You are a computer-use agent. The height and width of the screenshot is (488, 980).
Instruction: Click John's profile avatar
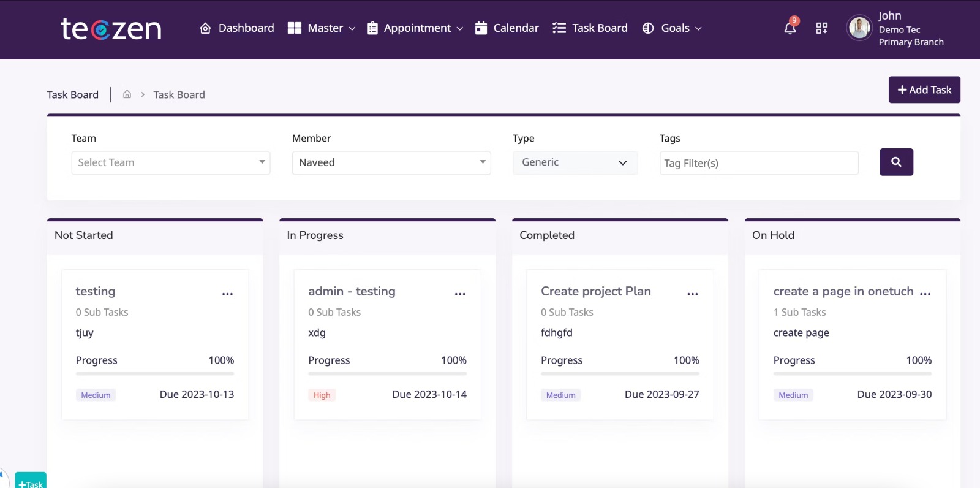(859, 28)
